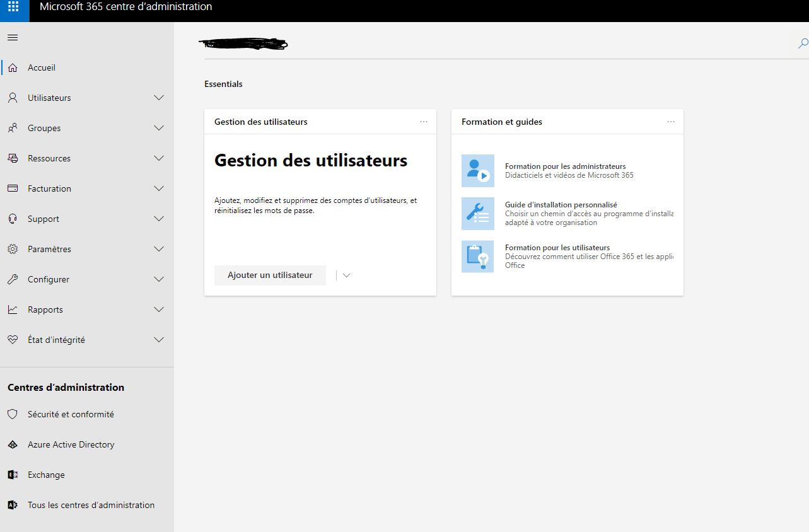809x532 pixels.
Task: Click the Exchange icon
Action: (13, 475)
